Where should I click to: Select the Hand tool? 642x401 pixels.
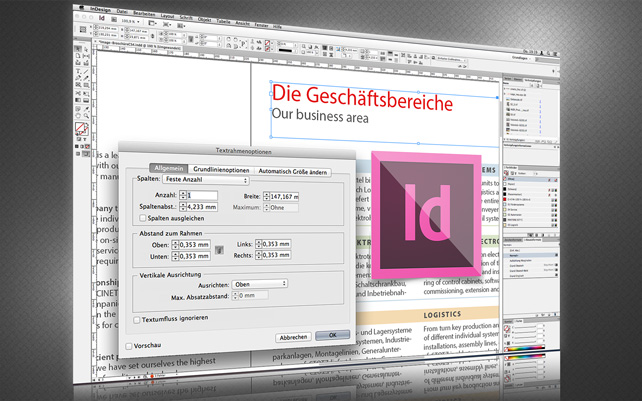point(78,116)
